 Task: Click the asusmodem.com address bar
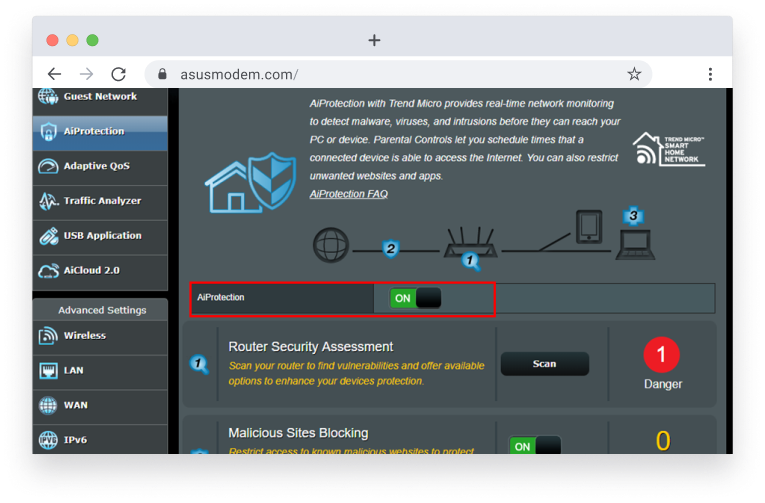(x=398, y=74)
